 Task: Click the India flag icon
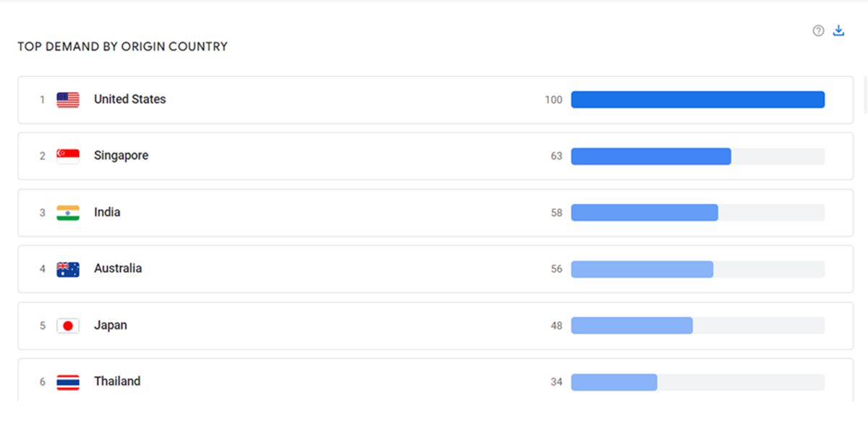[x=68, y=213]
